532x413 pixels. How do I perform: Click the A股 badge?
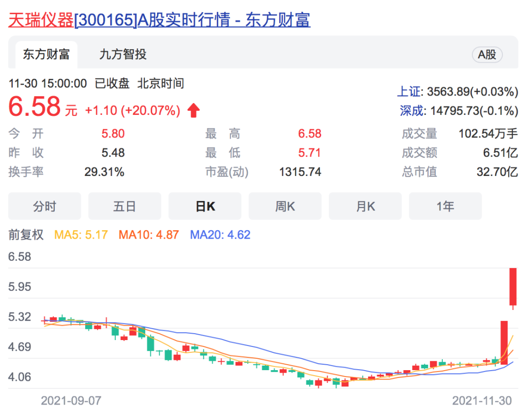[x=487, y=55]
